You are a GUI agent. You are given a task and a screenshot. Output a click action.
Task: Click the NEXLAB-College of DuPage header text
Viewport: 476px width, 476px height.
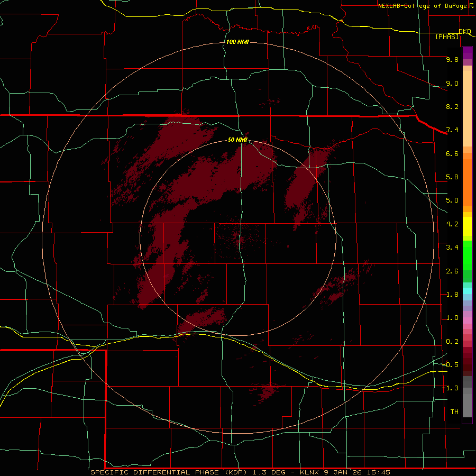[x=423, y=6]
